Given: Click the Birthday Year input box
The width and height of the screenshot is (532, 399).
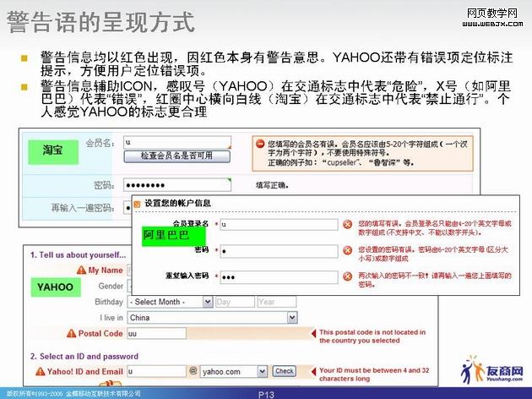Looking at the screenshot, I should [277, 302].
